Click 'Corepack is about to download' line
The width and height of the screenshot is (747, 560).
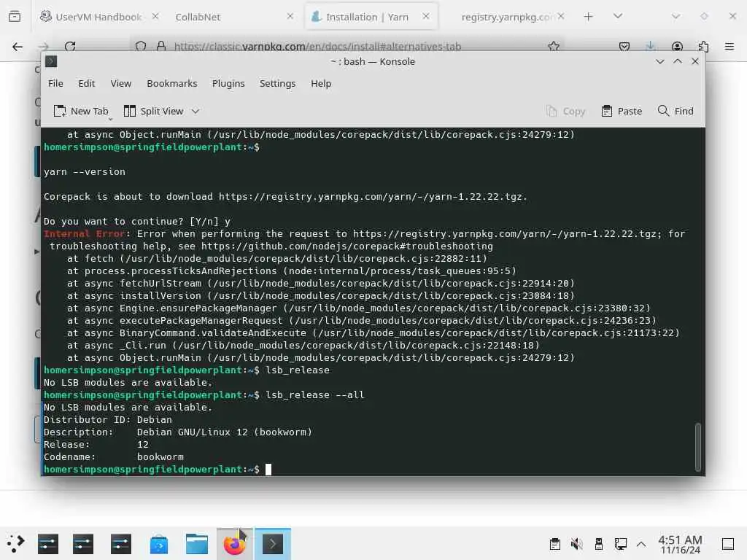[x=285, y=197]
